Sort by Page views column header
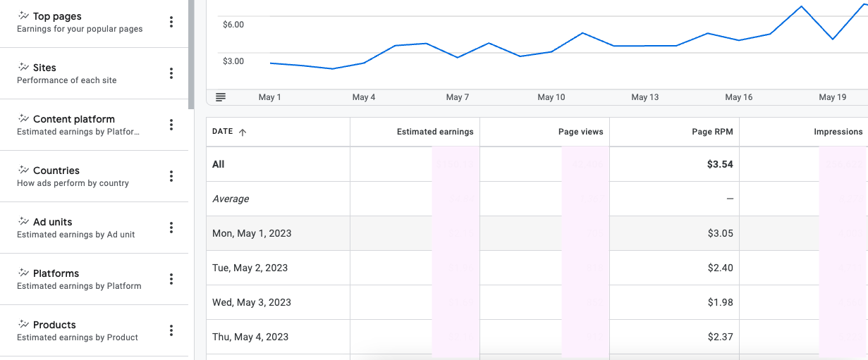Screen dimensions: 868x360 580,132
